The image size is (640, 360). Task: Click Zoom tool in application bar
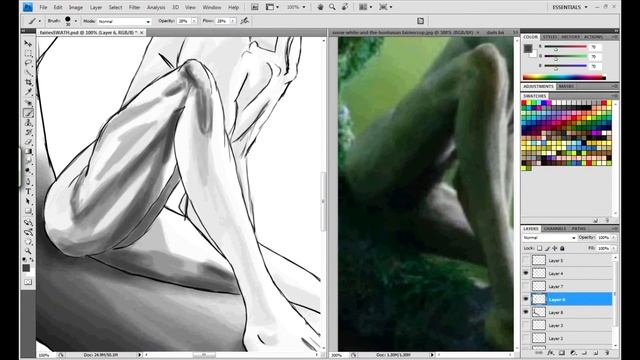pyautogui.click(x=332, y=7)
